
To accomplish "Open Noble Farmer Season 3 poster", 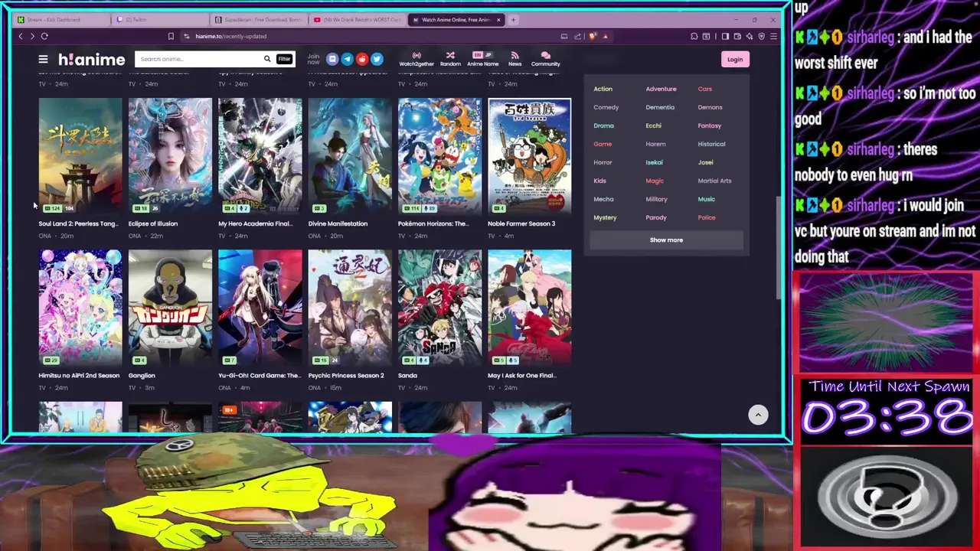I will (x=529, y=155).
